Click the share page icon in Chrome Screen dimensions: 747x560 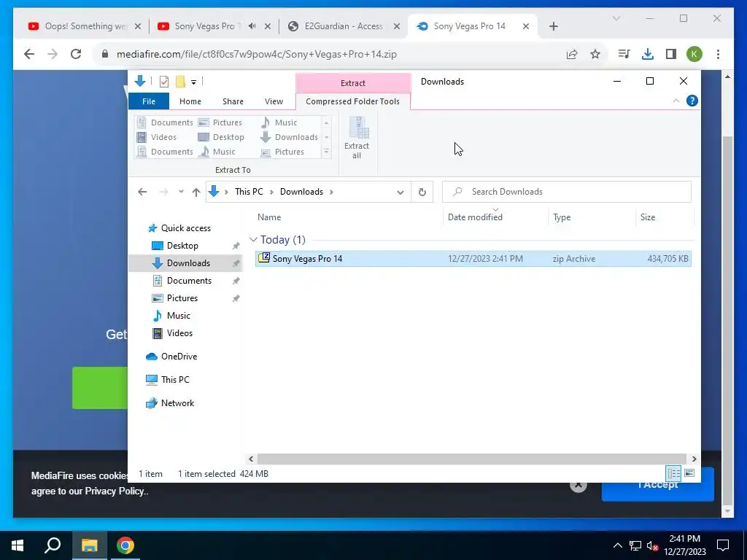click(x=572, y=54)
